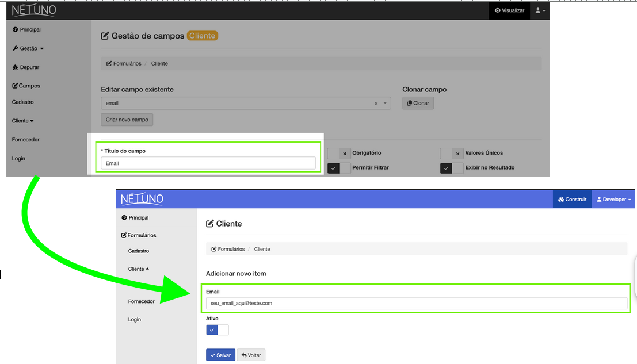Click the Salvar button

[220, 355]
